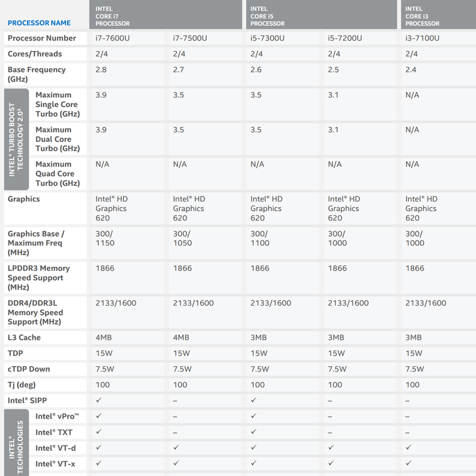Click the quad core turbo N/A for i7-7600U
Screen dimensions: 476x476
point(102,164)
